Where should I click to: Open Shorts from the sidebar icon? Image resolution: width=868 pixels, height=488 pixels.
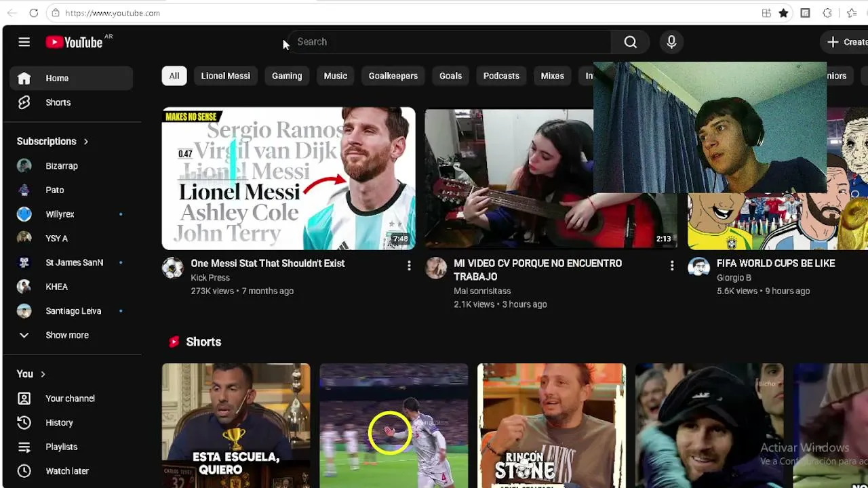click(24, 102)
